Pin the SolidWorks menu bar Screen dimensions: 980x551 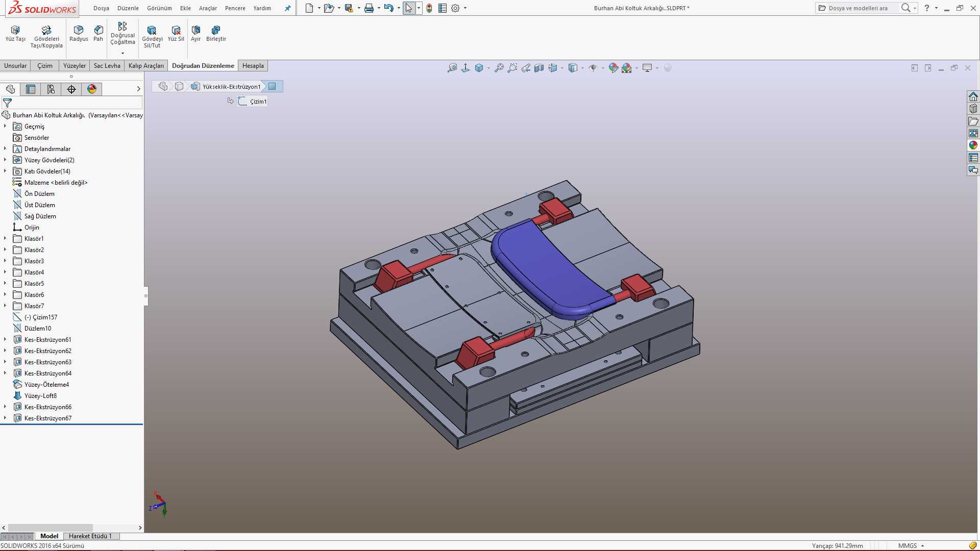288,8
